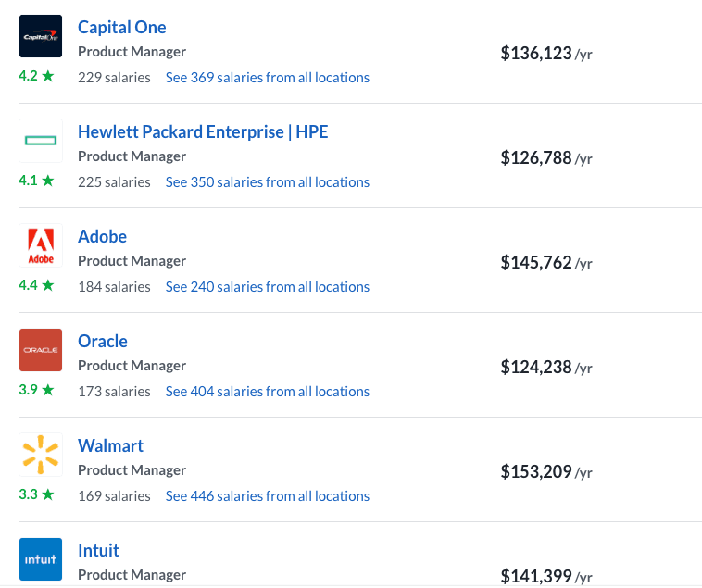
Task: Open the Walmart company page link
Action: point(110,446)
